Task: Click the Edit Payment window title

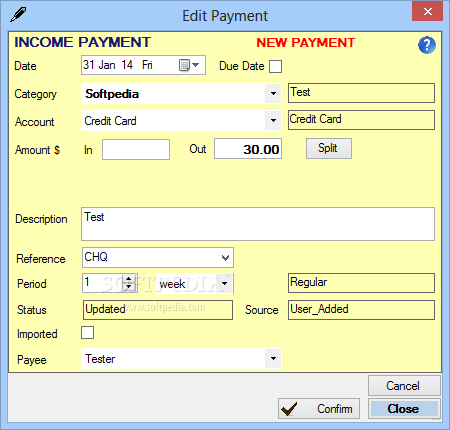Action: [225, 16]
